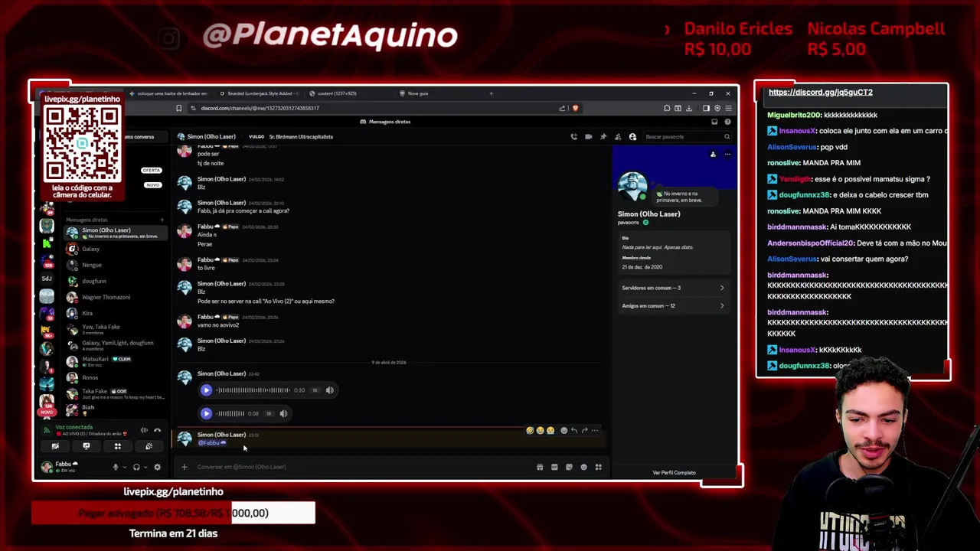This screenshot has width=980, height=551.
Task: Play the 0:30 voice message
Action: coord(206,390)
